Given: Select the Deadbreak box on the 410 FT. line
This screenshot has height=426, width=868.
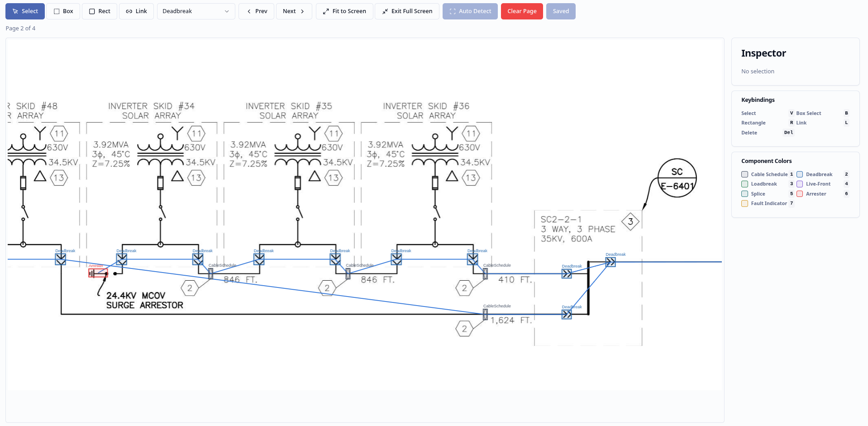Looking at the screenshot, I should point(567,273).
